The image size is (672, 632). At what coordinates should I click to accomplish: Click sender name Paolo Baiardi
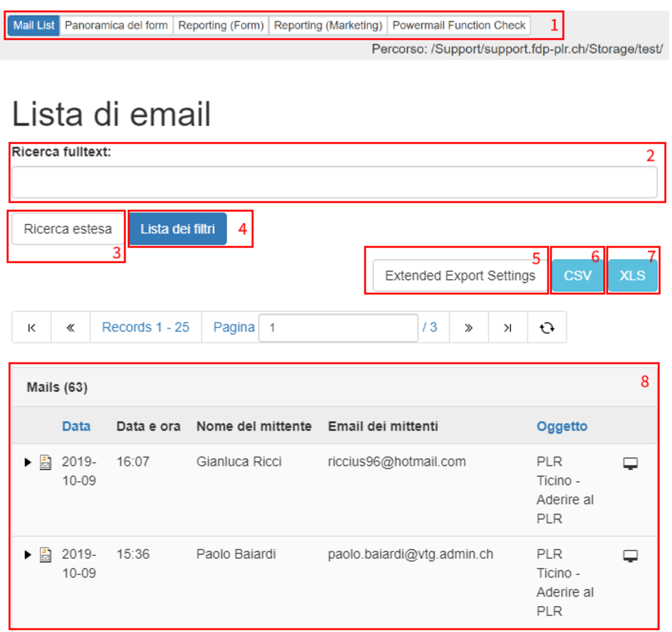click(236, 554)
